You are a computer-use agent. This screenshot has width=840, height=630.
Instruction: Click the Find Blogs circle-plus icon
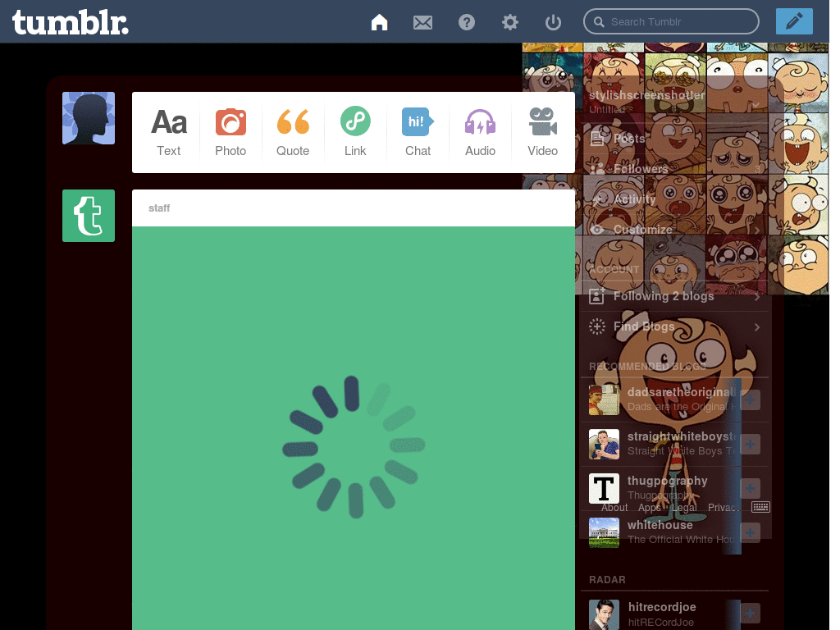click(597, 326)
